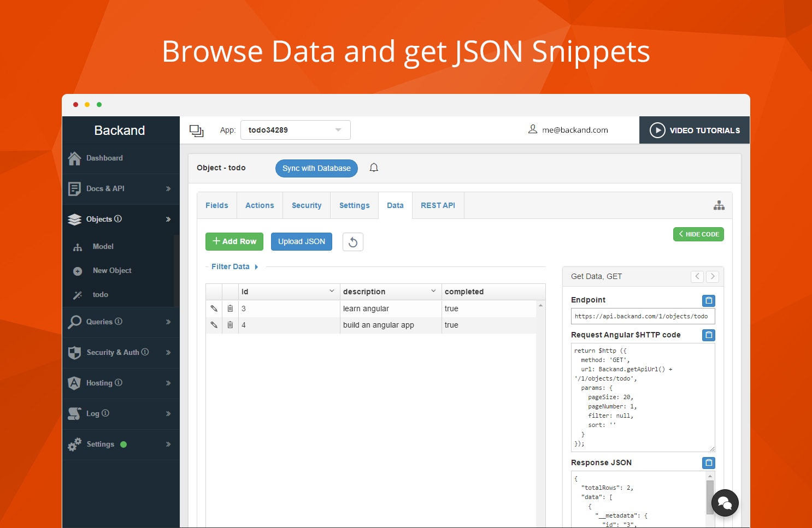Switch to the Actions tab
This screenshot has width=812, height=528.
click(260, 205)
